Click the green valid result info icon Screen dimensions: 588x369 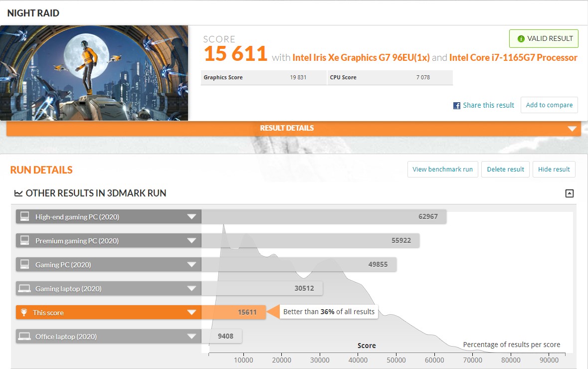point(521,38)
